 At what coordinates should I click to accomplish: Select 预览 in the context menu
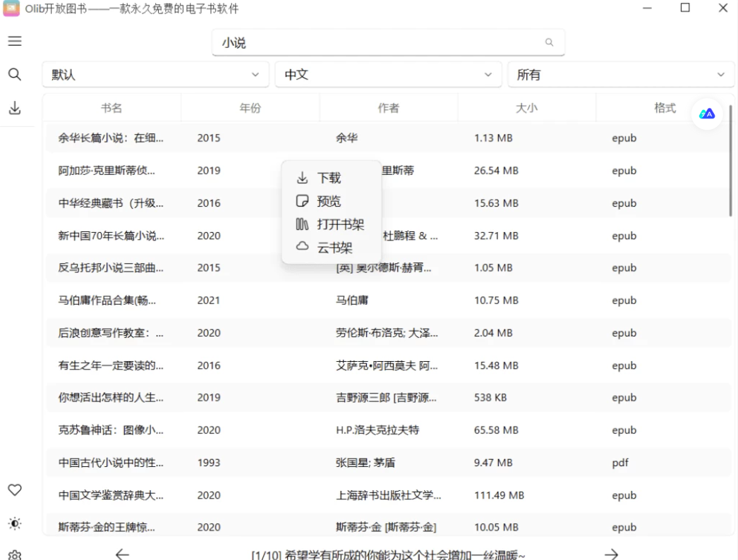329,201
